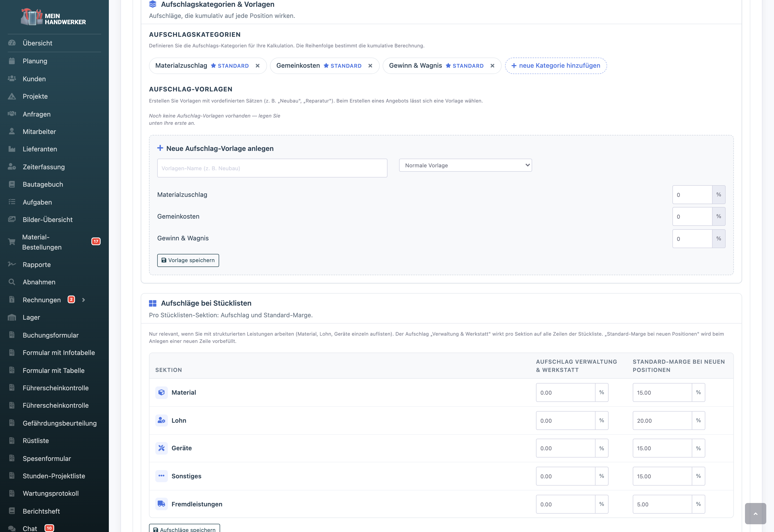Image resolution: width=774 pixels, height=532 pixels.
Task: Click the Material section cube icon
Action: pyautogui.click(x=161, y=392)
